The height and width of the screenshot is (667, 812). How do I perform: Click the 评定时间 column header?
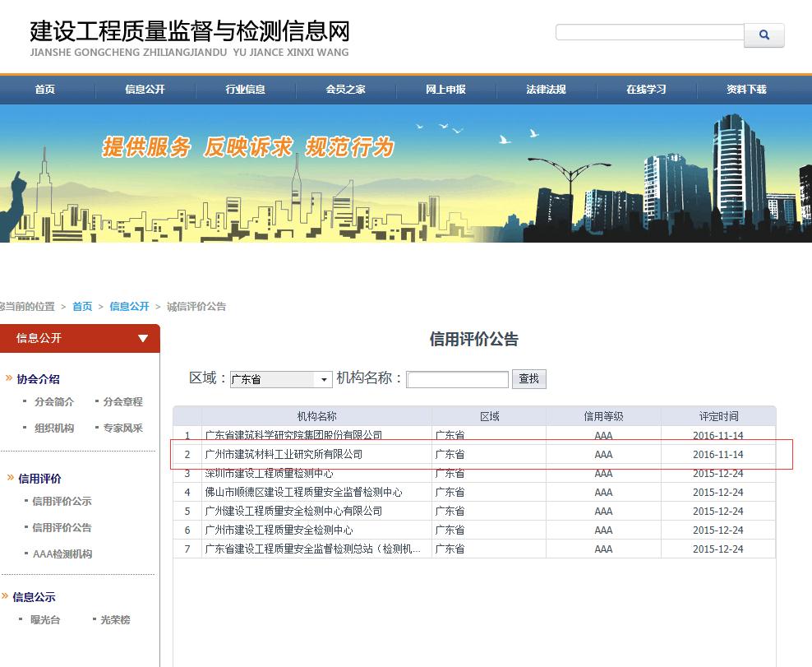click(x=718, y=416)
